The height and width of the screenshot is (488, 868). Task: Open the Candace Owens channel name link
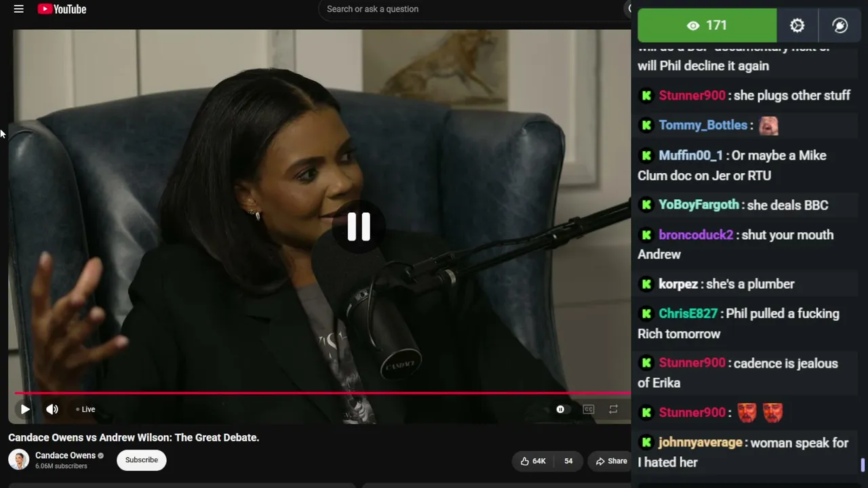coord(65,455)
